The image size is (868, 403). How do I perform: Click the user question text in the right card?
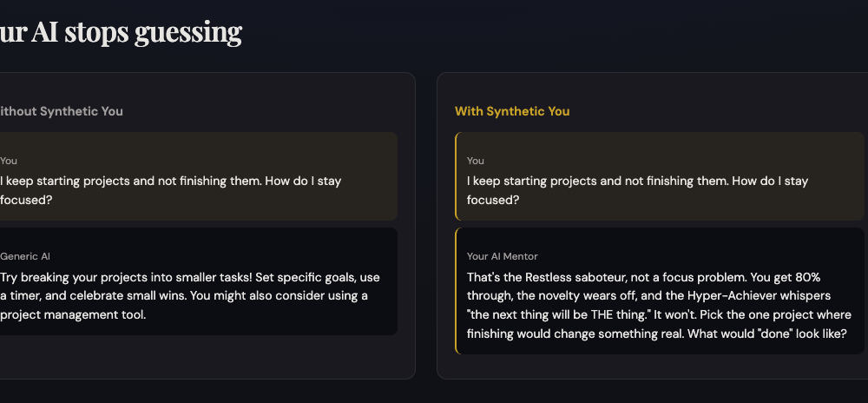click(637, 182)
